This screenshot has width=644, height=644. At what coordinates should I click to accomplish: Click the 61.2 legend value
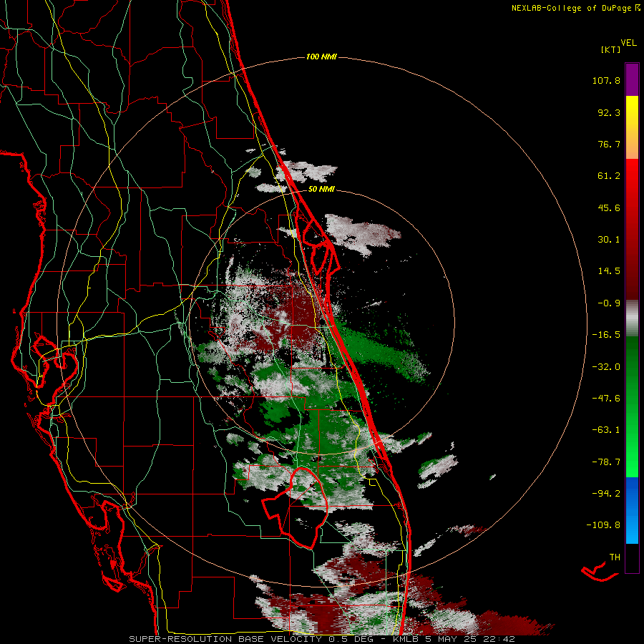(x=609, y=176)
